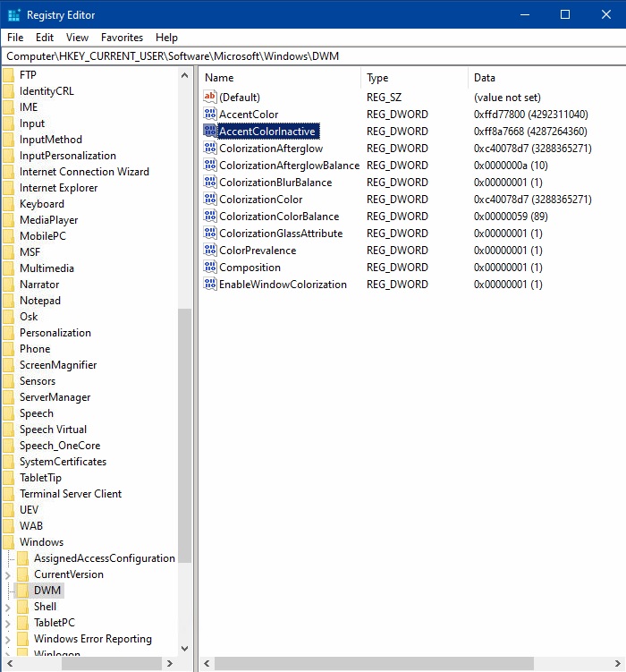Image resolution: width=626 pixels, height=672 pixels.
Task: Click the values pane horizontal scrollbar thumb
Action: click(374, 663)
